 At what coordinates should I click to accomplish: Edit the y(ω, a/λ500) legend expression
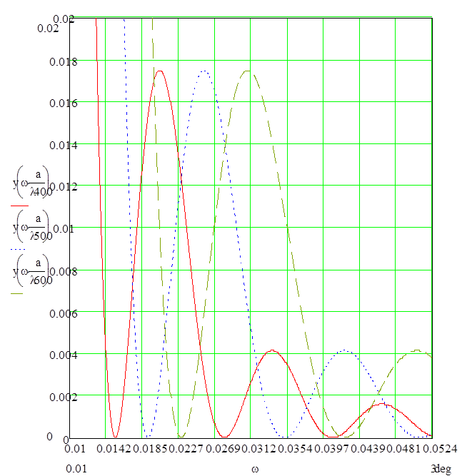coord(33,226)
